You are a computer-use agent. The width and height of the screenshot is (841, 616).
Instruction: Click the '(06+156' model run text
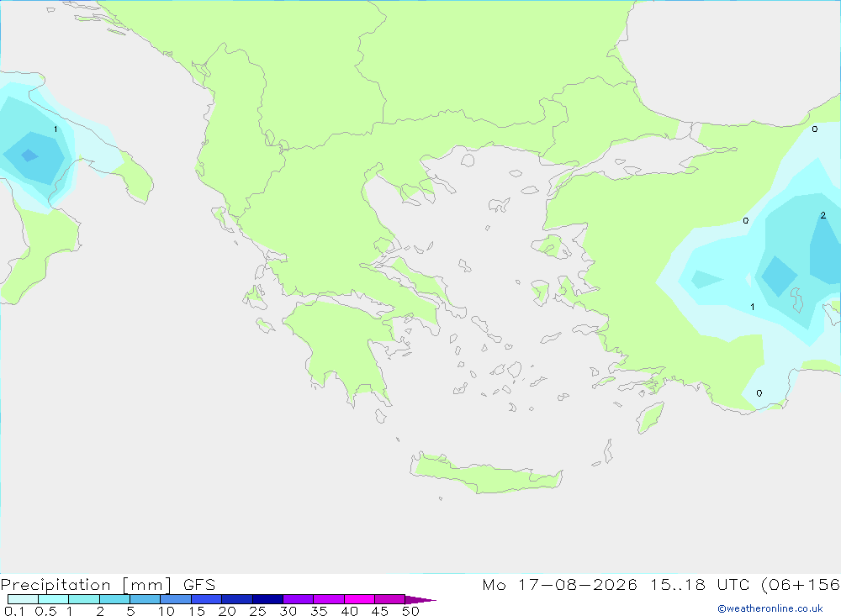(x=801, y=585)
